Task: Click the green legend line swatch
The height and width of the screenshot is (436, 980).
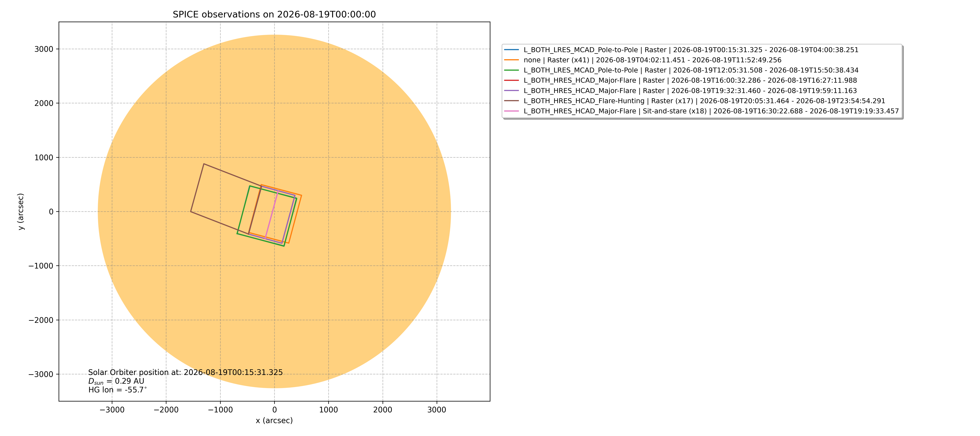Action: pos(511,70)
